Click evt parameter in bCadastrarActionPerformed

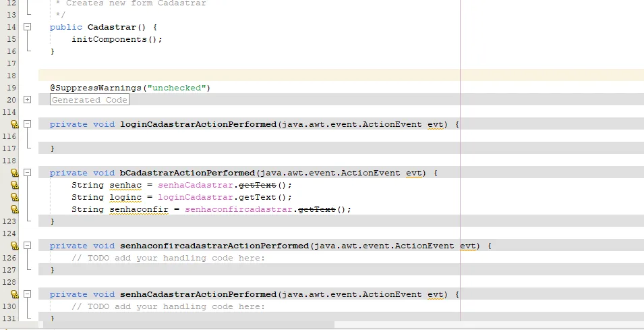click(x=414, y=173)
